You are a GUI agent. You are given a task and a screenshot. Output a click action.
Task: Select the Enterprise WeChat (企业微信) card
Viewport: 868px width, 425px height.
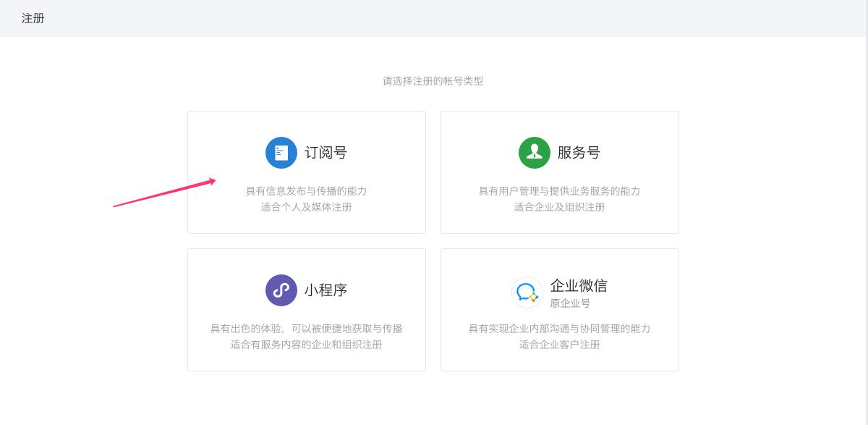[560, 309]
